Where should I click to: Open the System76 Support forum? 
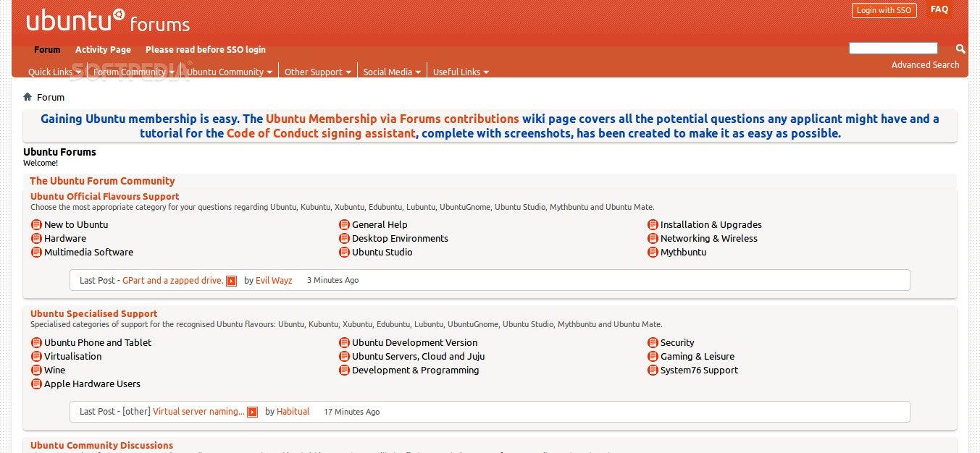(x=699, y=370)
